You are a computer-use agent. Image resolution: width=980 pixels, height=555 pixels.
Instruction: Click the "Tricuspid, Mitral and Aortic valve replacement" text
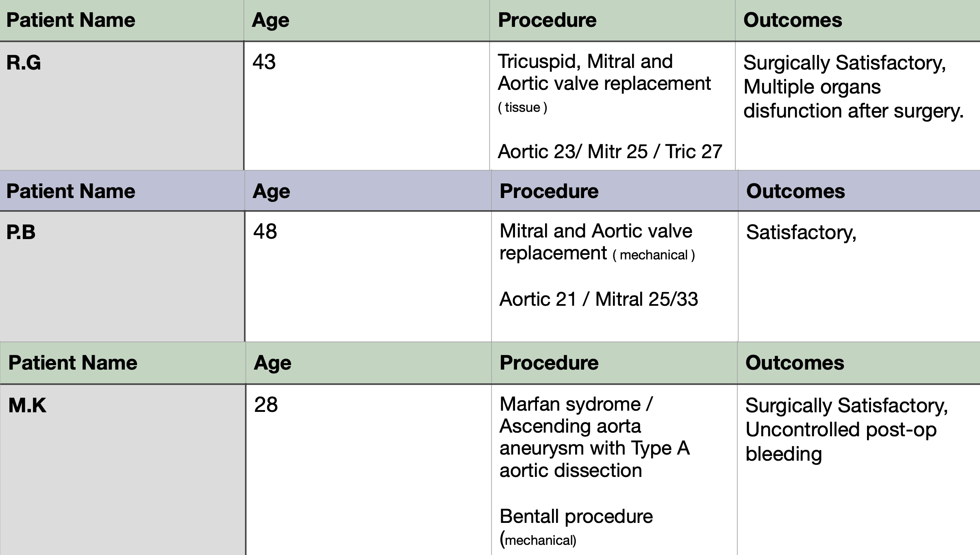tap(604, 72)
